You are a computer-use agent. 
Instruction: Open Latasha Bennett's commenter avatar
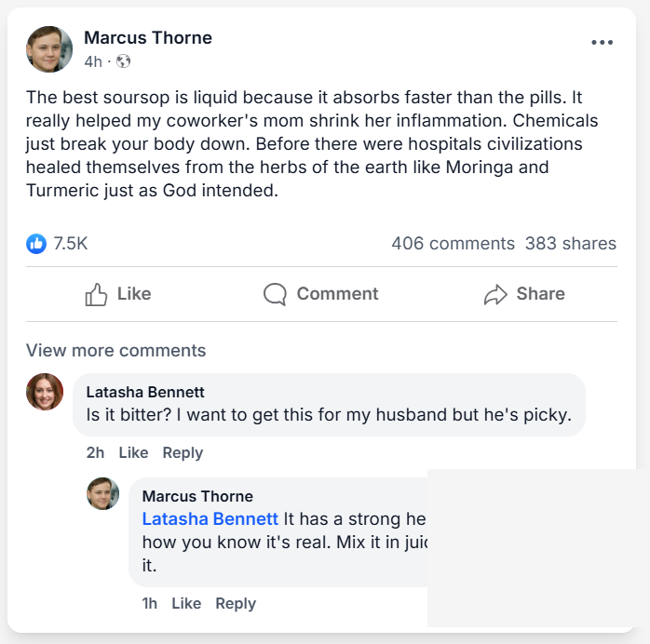[45, 392]
